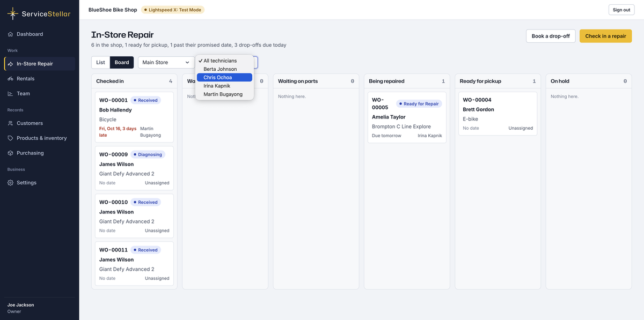Open the Main Store location dropdown
The image size is (644, 320).
pyautogui.click(x=166, y=63)
